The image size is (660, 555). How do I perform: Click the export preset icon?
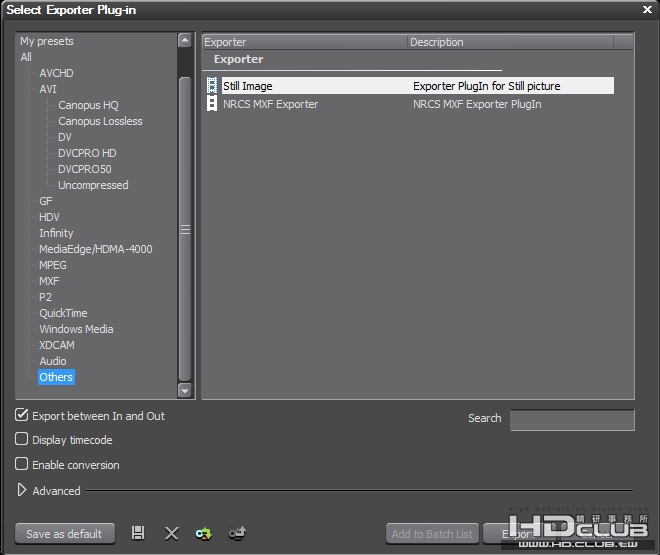pos(237,533)
